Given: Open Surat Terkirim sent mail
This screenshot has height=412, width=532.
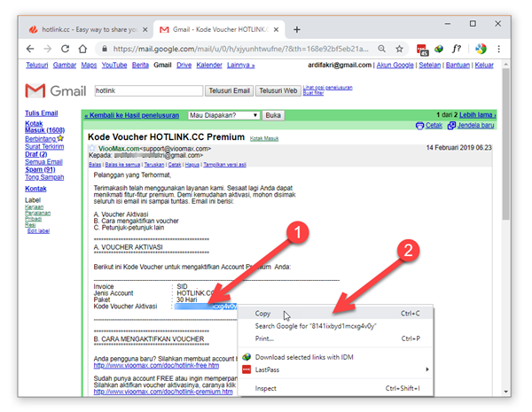Looking at the screenshot, I should pos(44,146).
